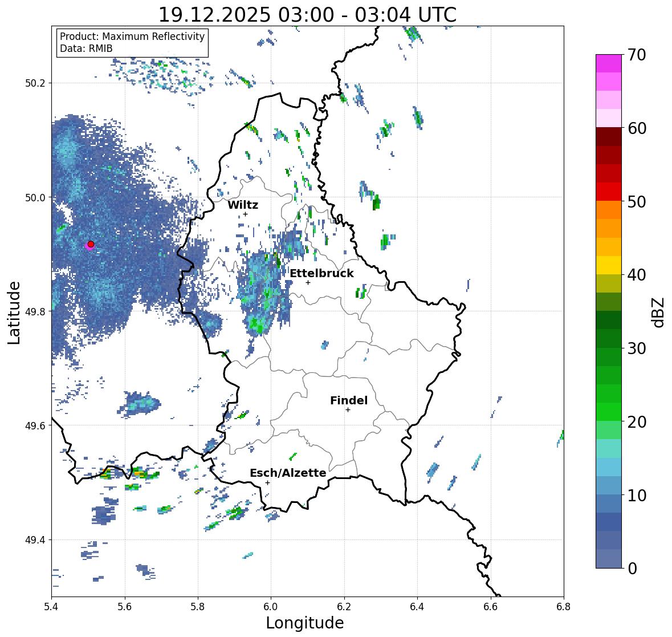Screen dimensions: 672x637
Task: Select the Esch/Alzette city label
Action: [288, 473]
